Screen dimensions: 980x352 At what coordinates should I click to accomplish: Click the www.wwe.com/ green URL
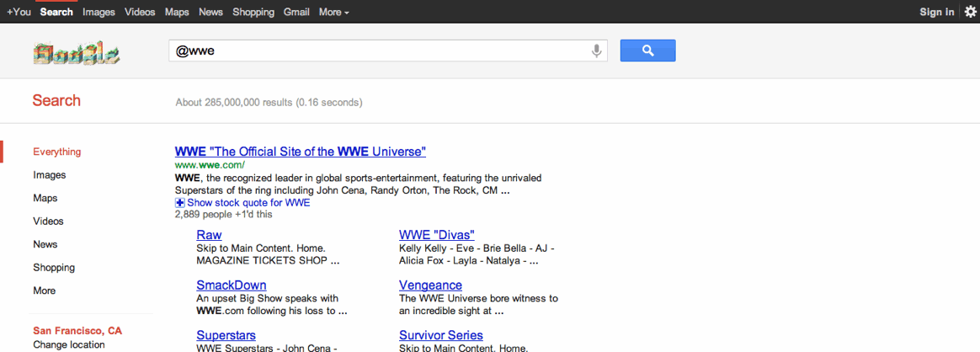(x=210, y=166)
